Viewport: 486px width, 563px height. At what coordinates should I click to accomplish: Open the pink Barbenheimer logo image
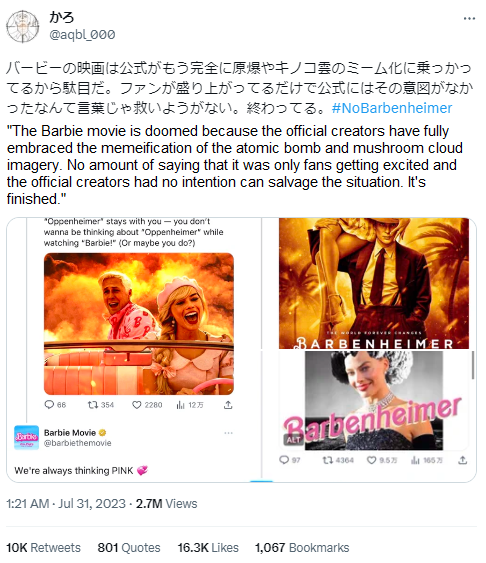374,400
